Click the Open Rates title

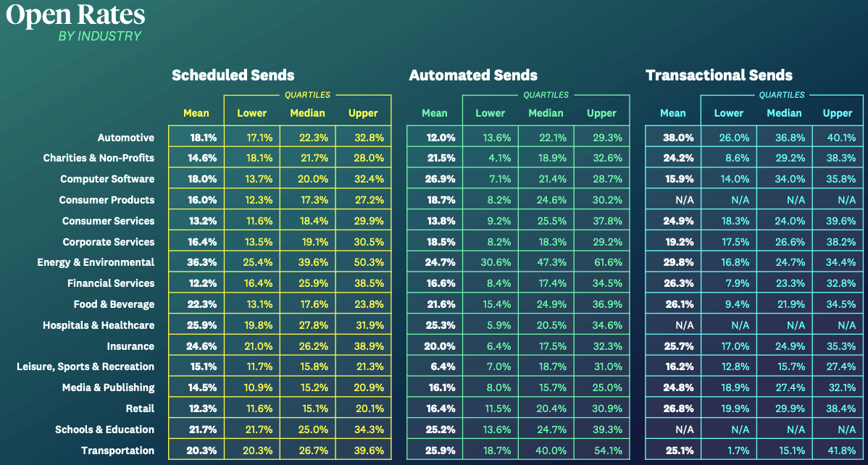coord(75,16)
